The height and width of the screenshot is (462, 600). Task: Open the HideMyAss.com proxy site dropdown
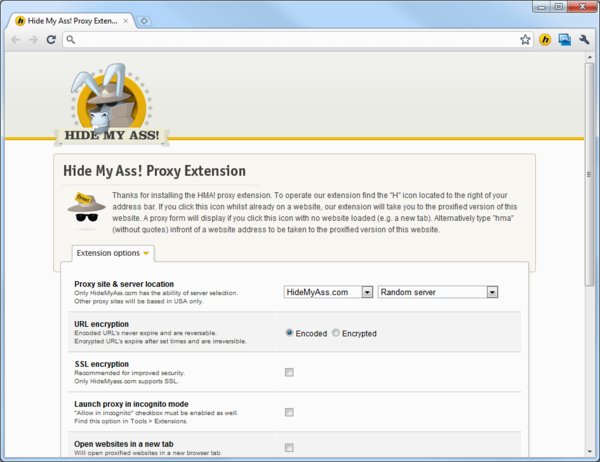point(328,292)
